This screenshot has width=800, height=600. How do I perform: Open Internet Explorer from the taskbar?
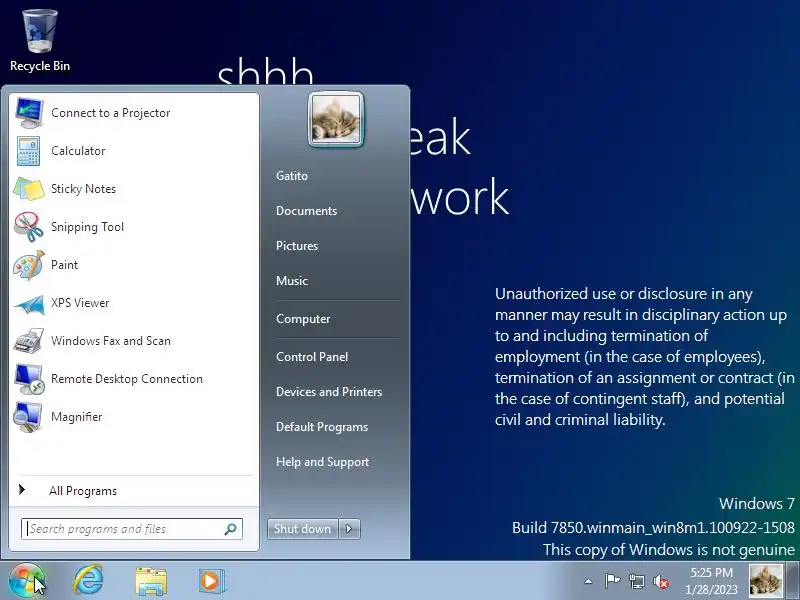(x=88, y=580)
